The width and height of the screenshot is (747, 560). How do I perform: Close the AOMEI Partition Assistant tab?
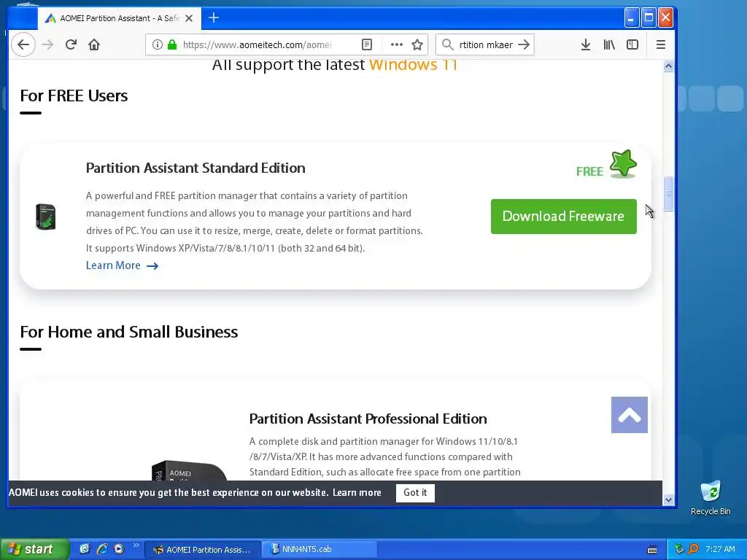(189, 18)
